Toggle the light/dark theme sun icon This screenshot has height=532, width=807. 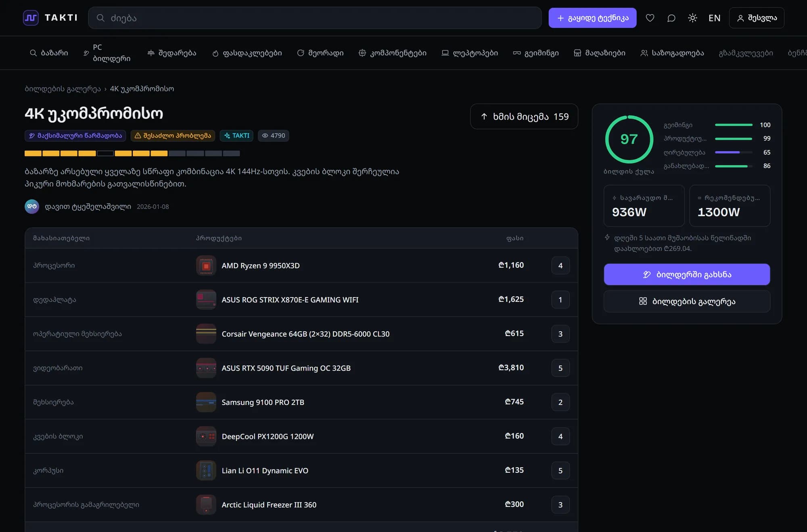pyautogui.click(x=692, y=18)
